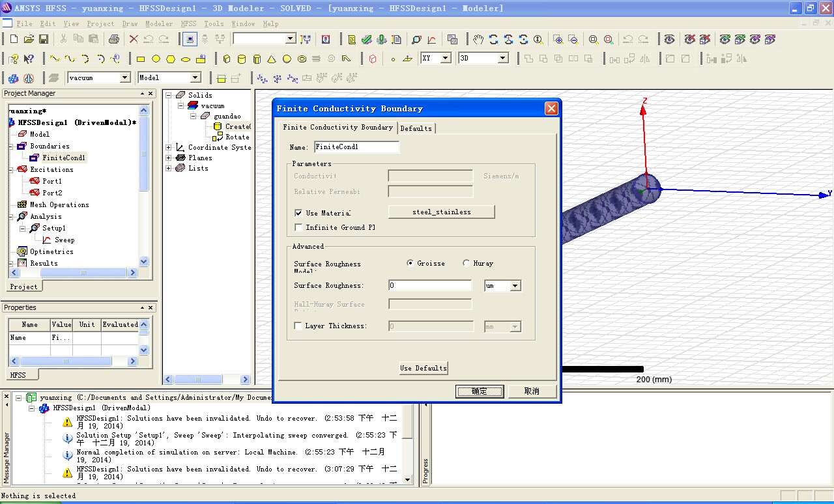Click the Surface Roughness value field
This screenshot has height=504, width=834.
click(x=430, y=286)
